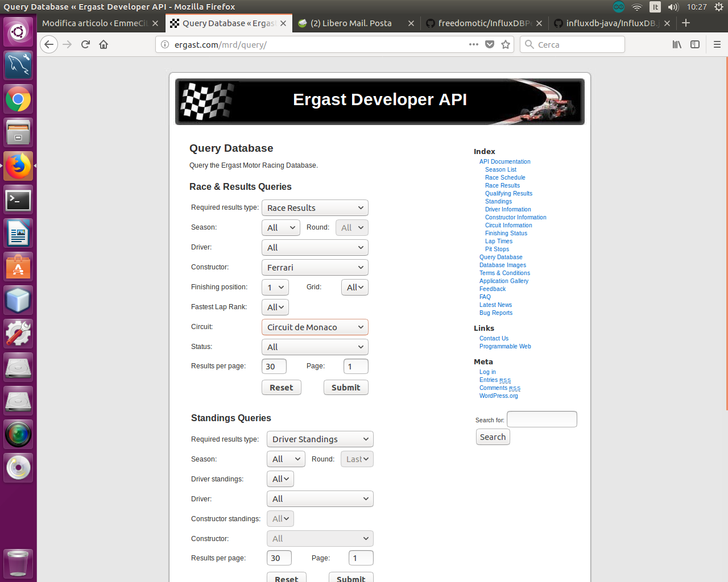Click the sidebar Search button

493,437
